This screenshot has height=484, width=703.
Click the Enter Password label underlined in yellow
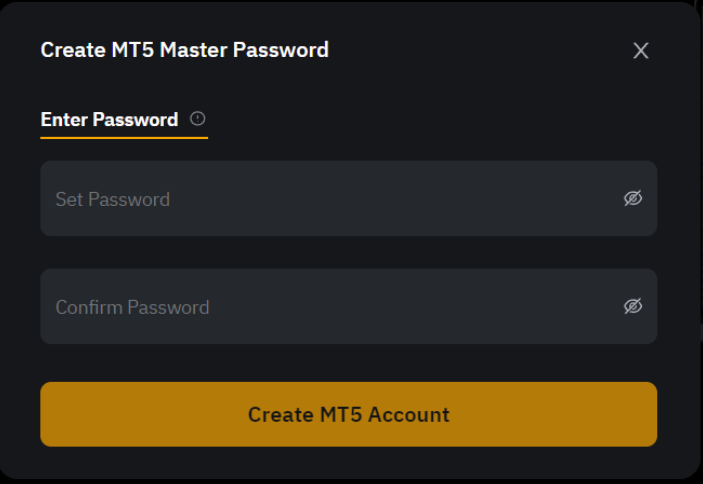click(109, 120)
